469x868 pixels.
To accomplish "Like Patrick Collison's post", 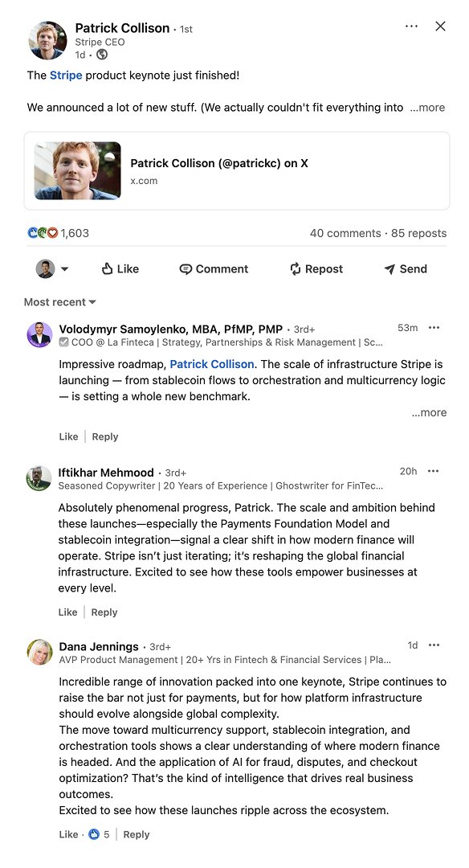I will [x=120, y=269].
